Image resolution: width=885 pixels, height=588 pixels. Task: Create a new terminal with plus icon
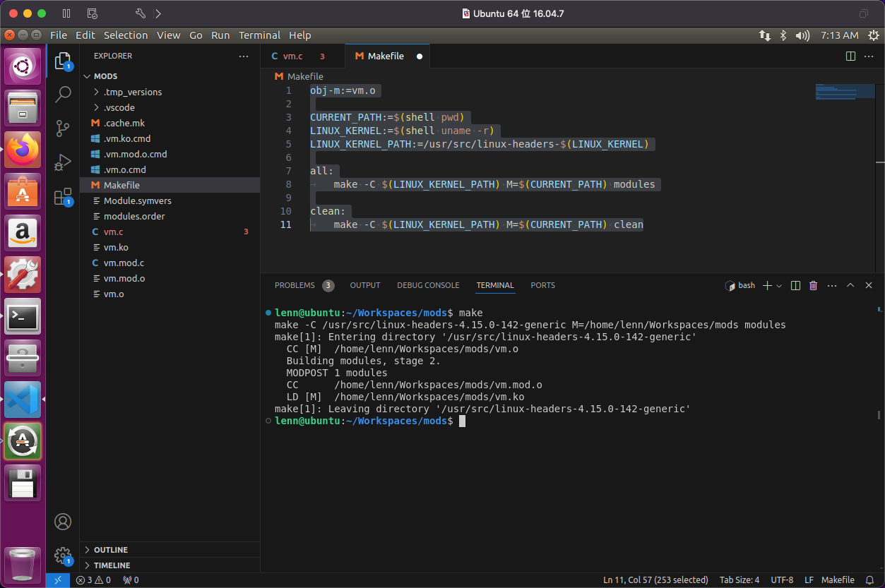click(767, 285)
